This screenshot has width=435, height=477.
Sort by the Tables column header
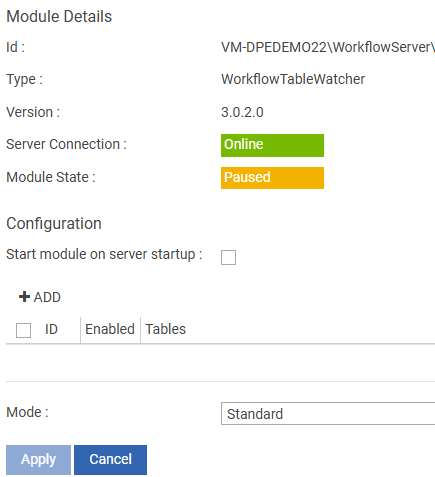click(x=166, y=329)
